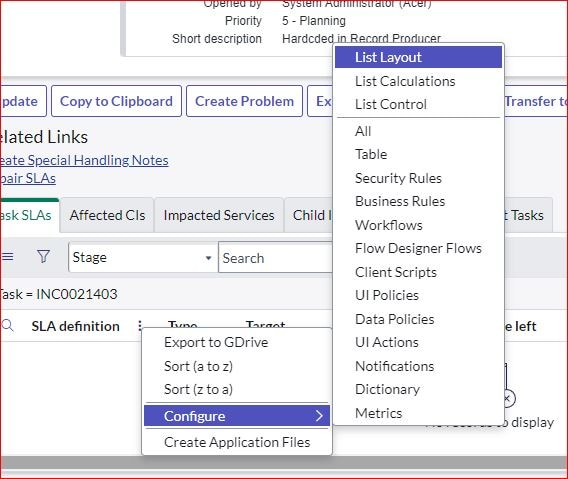Image resolution: width=568 pixels, height=479 pixels.
Task: Click the Short description value text
Action: pos(361,38)
